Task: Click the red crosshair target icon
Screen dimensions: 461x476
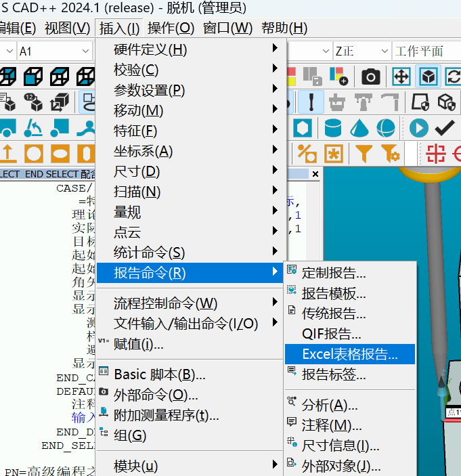Action: (436, 154)
